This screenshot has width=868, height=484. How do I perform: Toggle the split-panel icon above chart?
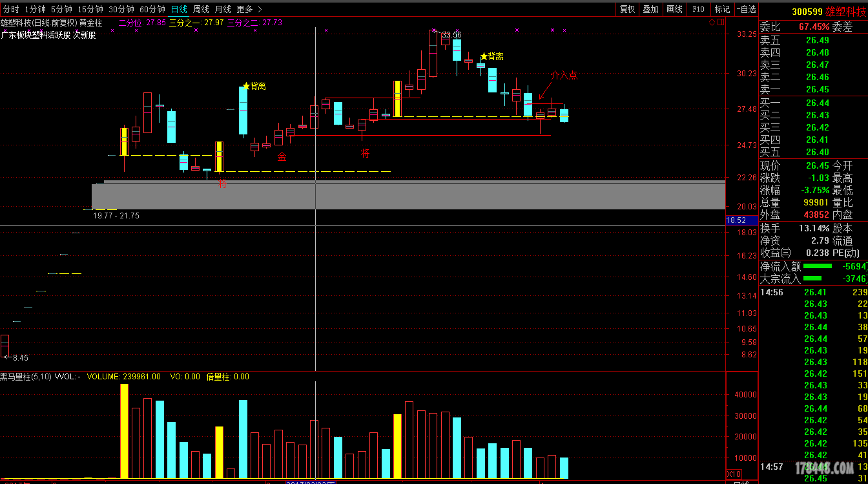click(721, 22)
